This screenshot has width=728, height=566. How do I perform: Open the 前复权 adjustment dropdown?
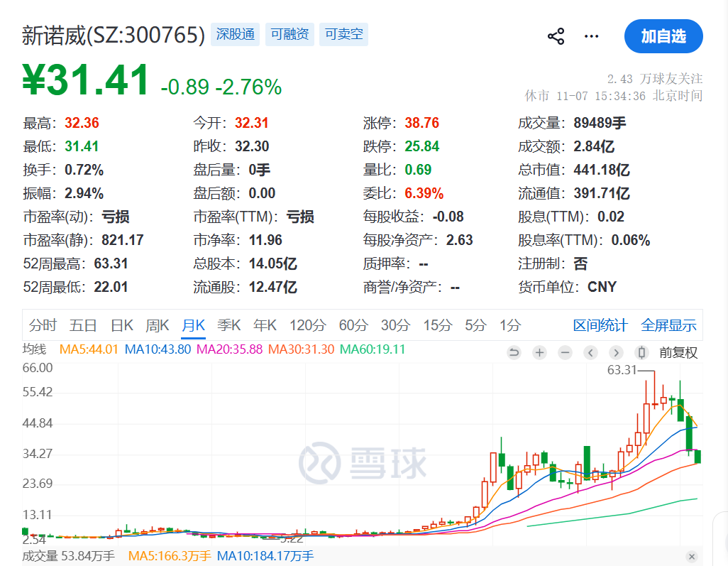(678, 353)
